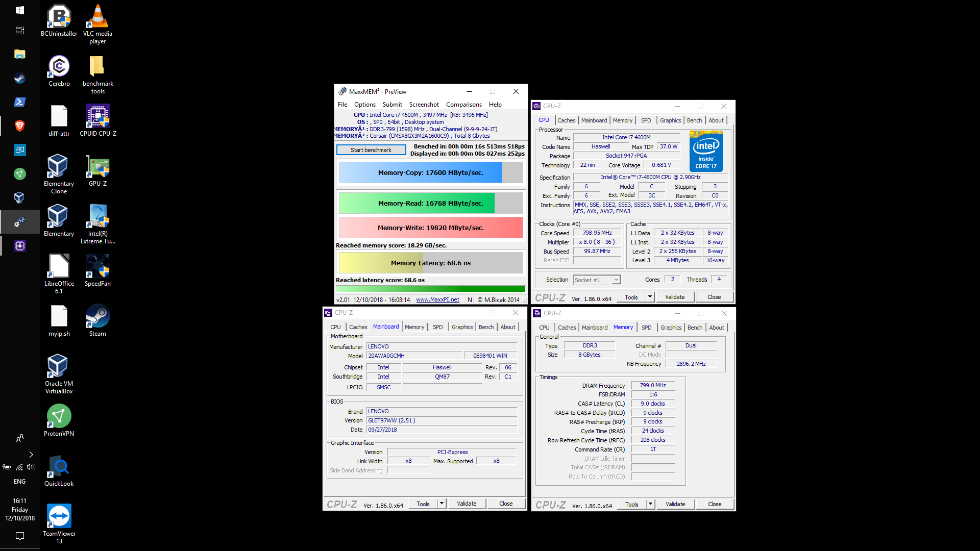980x551 pixels.
Task: Click the Memory-Write 19820 MByte/sec bar
Action: pos(431,228)
